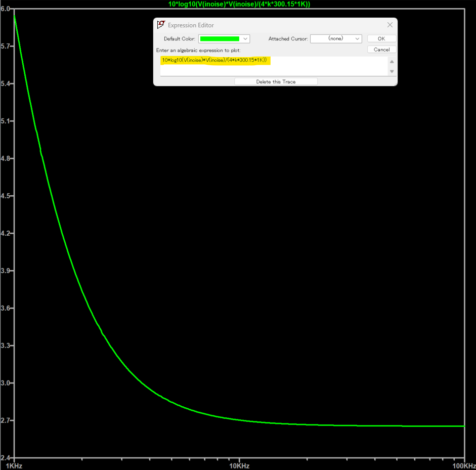Click the 6.0 label on vertical axis

coord(5,9)
